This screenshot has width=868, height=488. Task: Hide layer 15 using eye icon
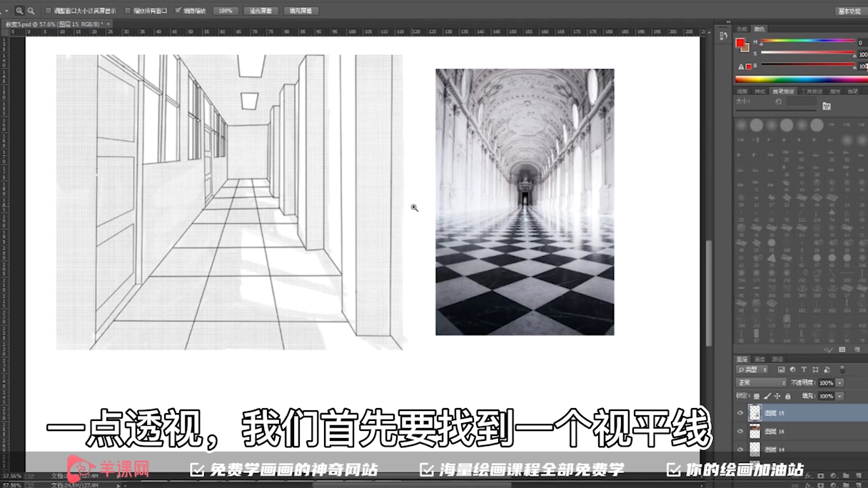point(740,413)
